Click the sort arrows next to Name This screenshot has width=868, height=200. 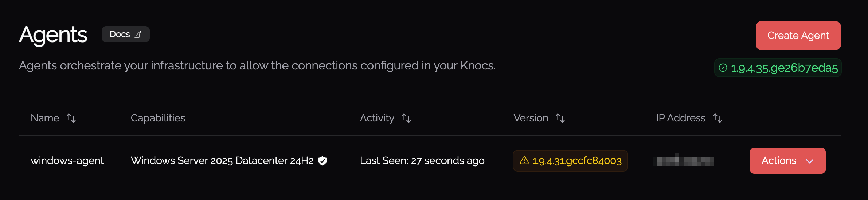point(71,118)
